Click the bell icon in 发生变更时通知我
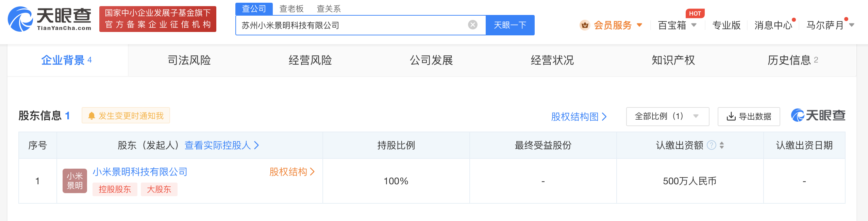The width and height of the screenshot is (868, 221). pyautogui.click(x=91, y=116)
